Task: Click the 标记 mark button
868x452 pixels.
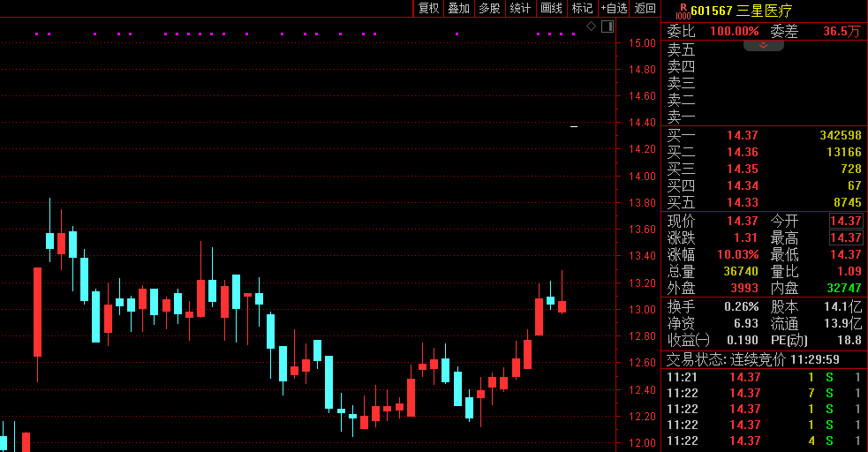Action: (583, 8)
